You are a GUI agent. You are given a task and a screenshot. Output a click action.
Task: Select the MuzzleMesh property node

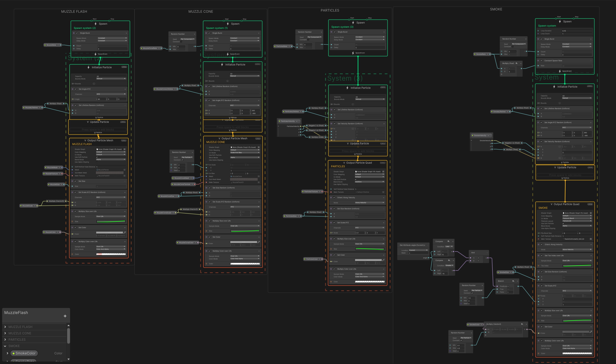tap(54, 168)
